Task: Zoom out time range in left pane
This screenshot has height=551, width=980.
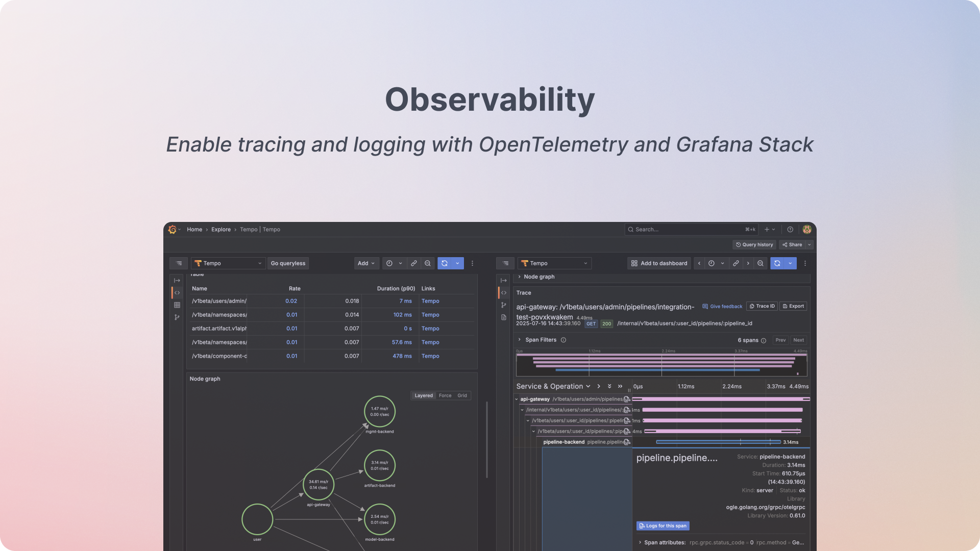Action: click(x=428, y=263)
